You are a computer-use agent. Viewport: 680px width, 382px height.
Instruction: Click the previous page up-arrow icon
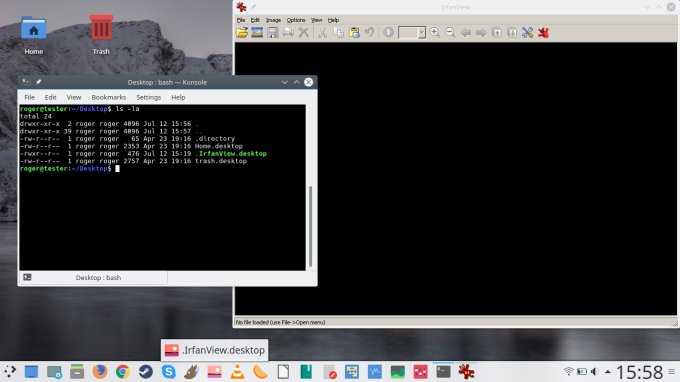coord(497,33)
